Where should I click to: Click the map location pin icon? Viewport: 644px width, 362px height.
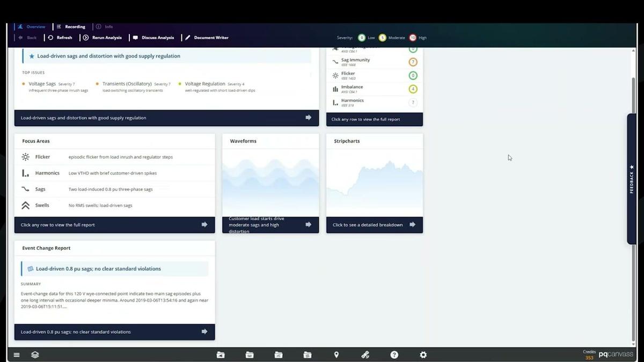[x=336, y=354]
